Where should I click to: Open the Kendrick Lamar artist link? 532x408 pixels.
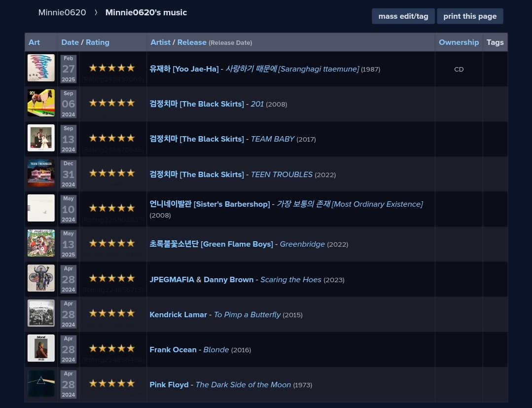(x=178, y=315)
